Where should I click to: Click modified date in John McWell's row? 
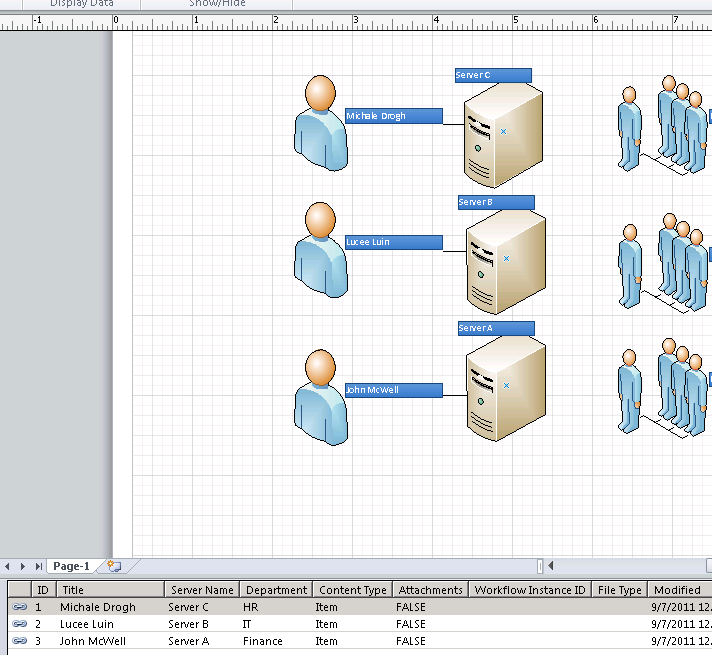(x=681, y=641)
